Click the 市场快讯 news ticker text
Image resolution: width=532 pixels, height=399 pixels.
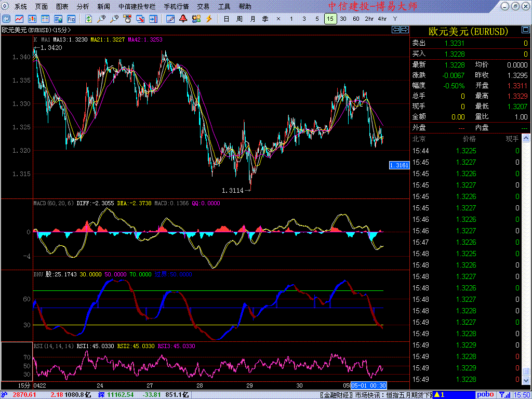pos(394,395)
